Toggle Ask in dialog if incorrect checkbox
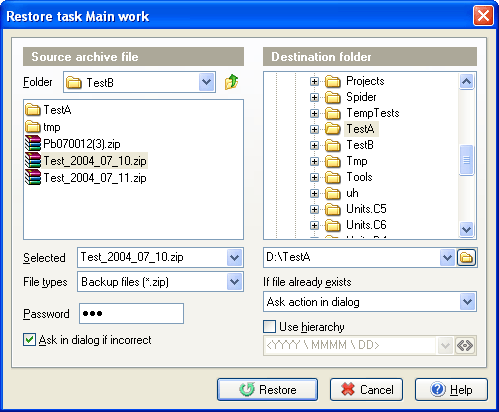 tap(29, 340)
